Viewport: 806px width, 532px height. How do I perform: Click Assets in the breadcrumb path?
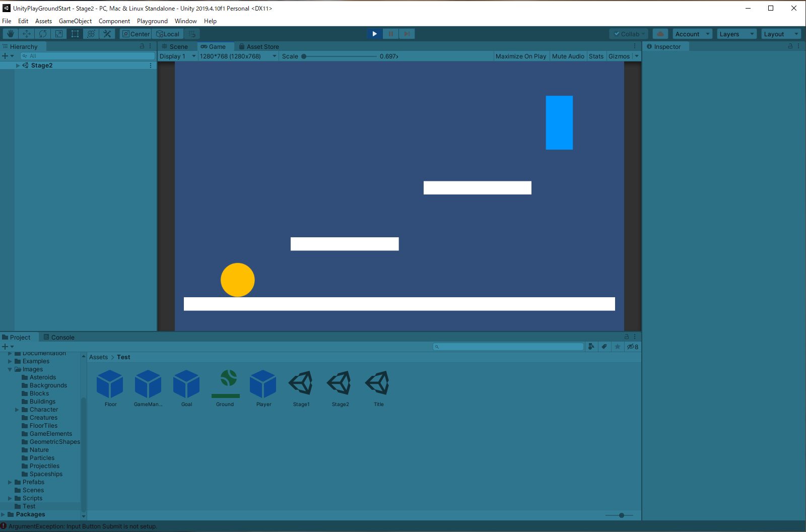point(98,357)
